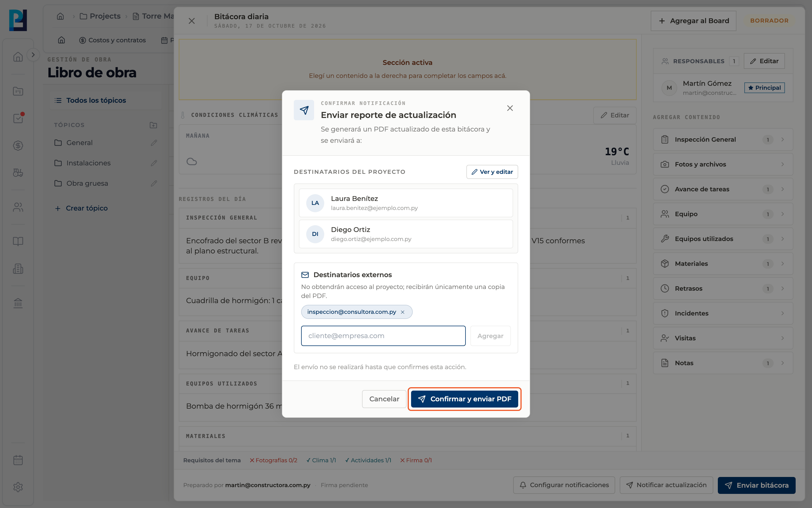812x508 pixels.
Task: Select Diego Ortiz recipient row
Action: 406,234
